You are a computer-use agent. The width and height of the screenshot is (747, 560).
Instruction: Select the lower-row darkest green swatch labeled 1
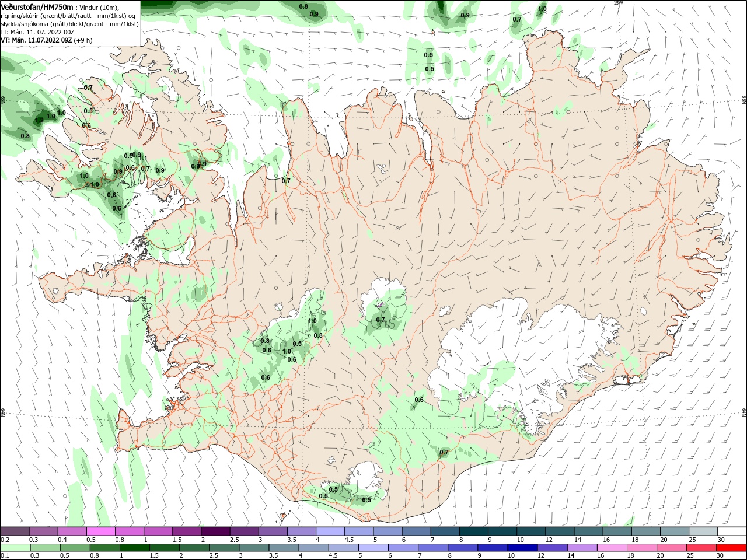coord(134,548)
